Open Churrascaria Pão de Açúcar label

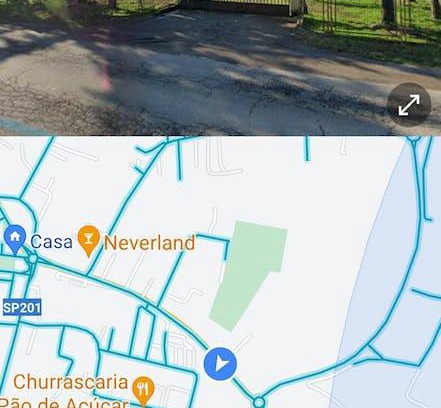(70, 390)
